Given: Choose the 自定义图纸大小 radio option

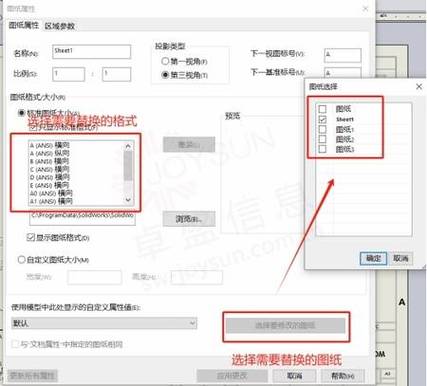Looking at the screenshot, I should point(21,259).
